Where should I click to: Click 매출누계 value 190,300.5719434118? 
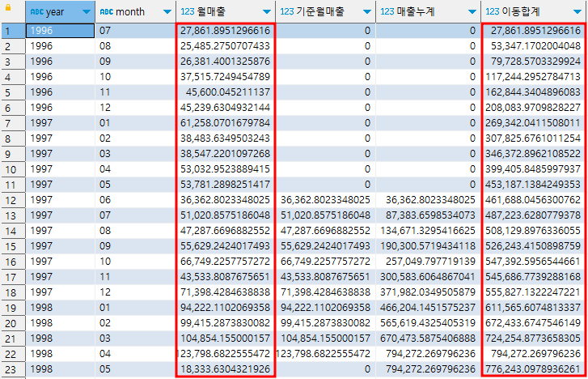tap(428, 246)
